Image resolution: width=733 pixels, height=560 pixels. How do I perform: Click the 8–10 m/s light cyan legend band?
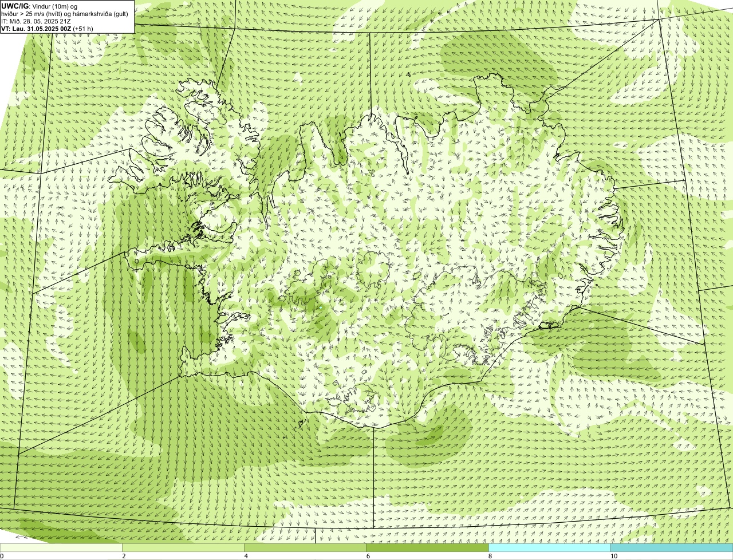pyautogui.click(x=549, y=548)
